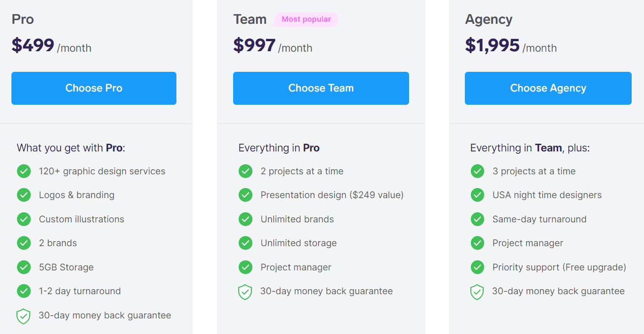The width and height of the screenshot is (644, 334).
Task: Click the shield icon under the Agency features
Action: pos(477,291)
